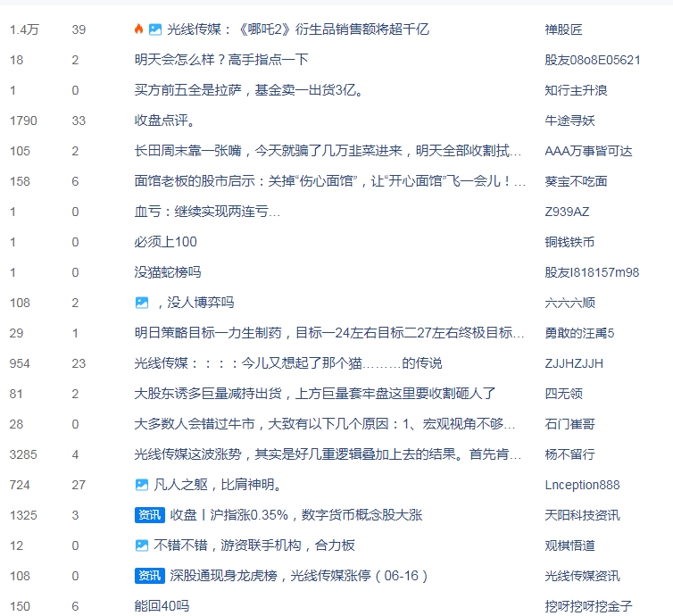Click the image icon before 不错不错，游资联手机构
This screenshot has width=673, height=616.
[142, 545]
